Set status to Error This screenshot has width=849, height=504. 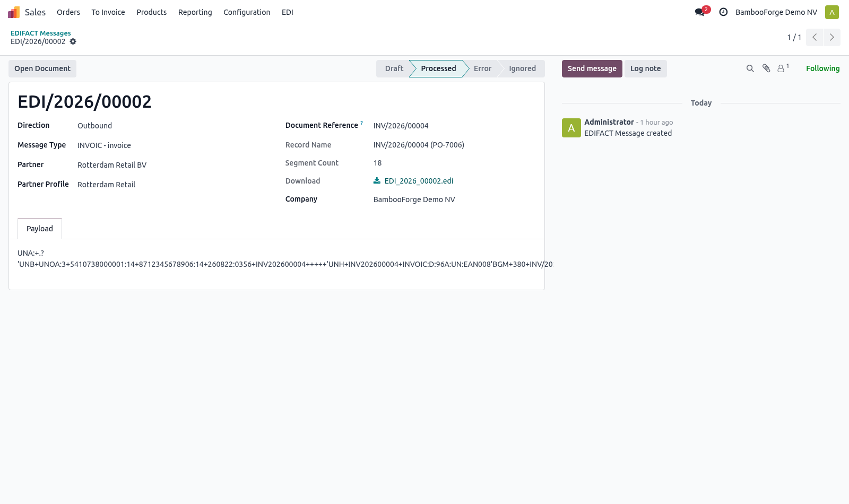pyautogui.click(x=482, y=68)
